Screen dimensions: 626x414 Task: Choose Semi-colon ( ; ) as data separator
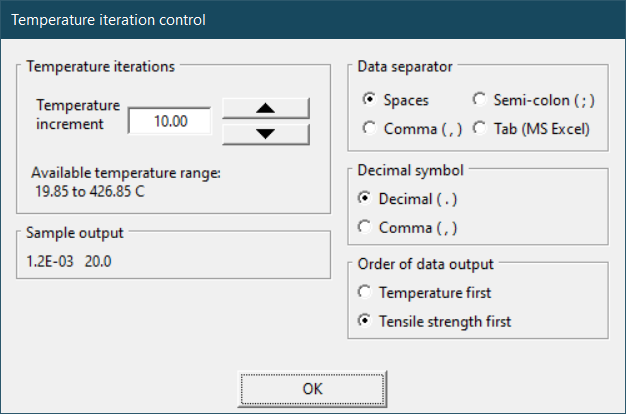tap(479, 100)
